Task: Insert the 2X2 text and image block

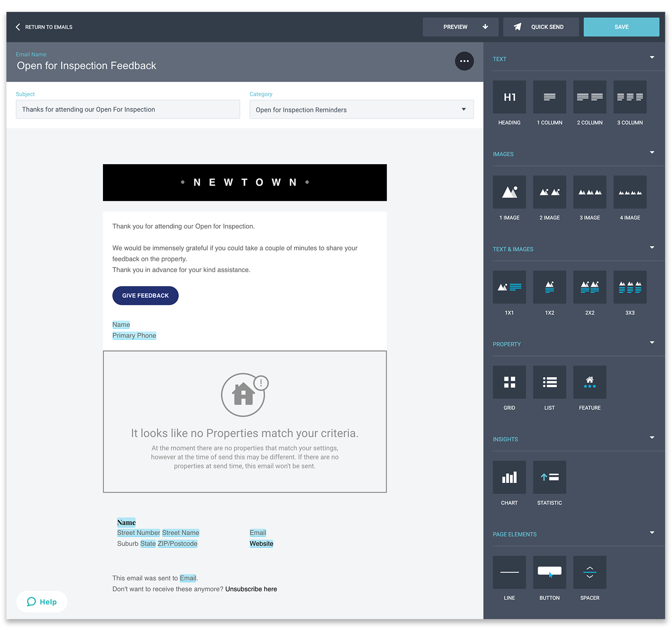Action: click(590, 287)
